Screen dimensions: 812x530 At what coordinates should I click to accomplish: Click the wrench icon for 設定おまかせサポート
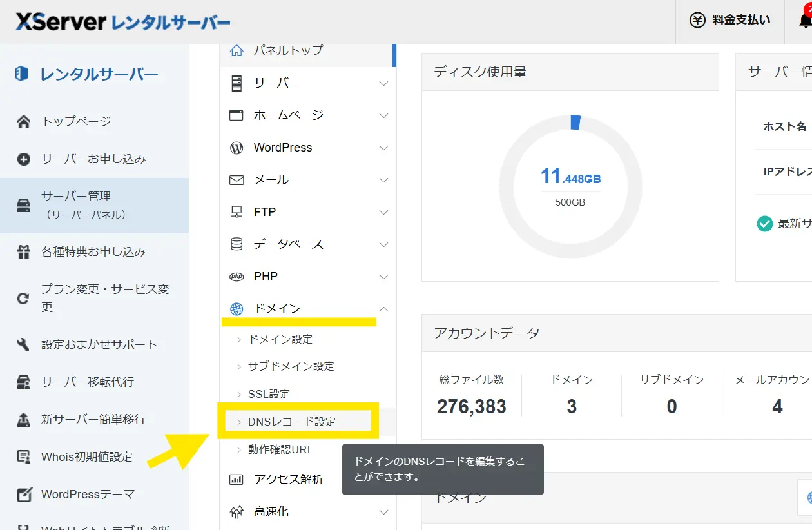click(x=24, y=344)
